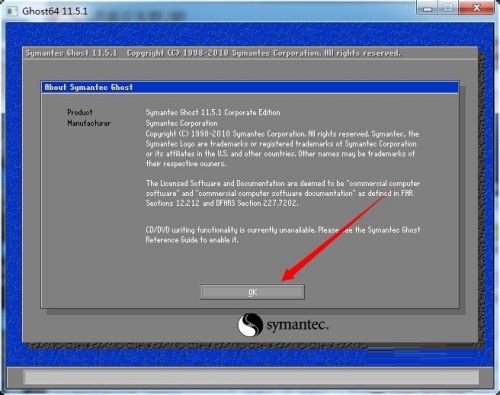Screen dimensions: 500x395
Task: Select the 'Product' label
Action: [80, 112]
